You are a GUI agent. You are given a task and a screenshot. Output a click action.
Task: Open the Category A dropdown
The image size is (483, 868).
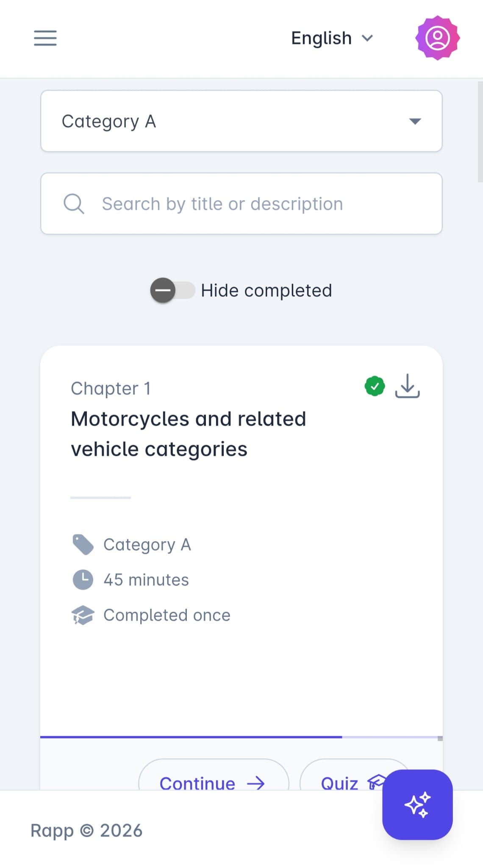pyautogui.click(x=241, y=121)
